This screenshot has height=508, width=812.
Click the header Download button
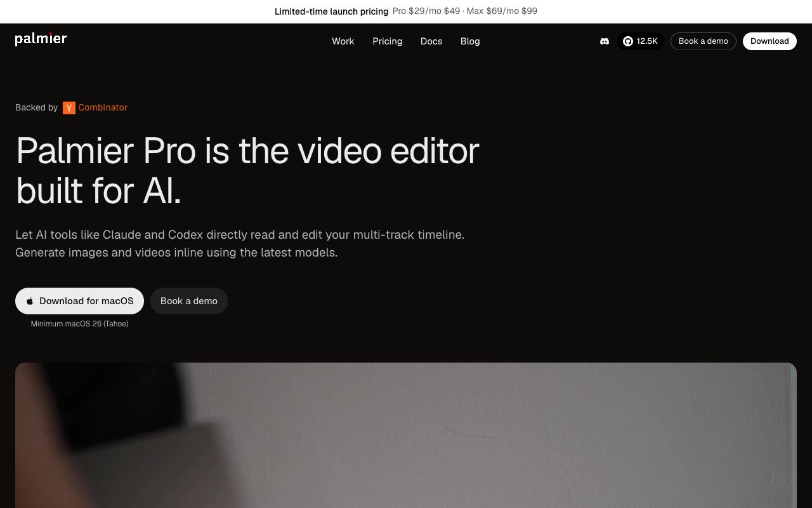(769, 41)
